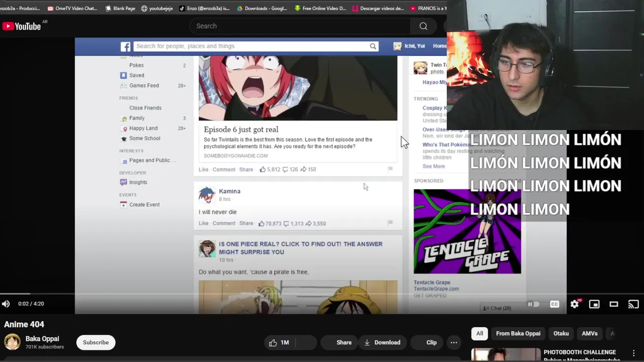Open the OmeTV Video Chat bookmark
This screenshot has height=362, width=644.
pos(72,9)
